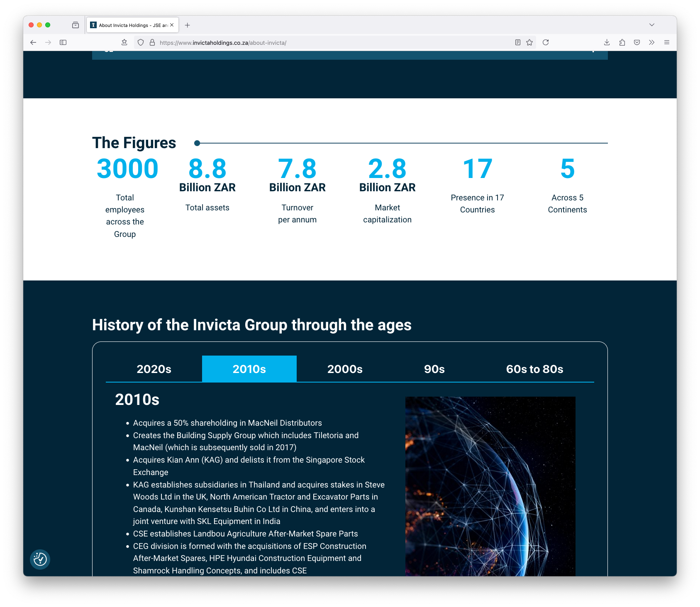The width and height of the screenshot is (700, 607).
Task: Click the Acquires Kian Ann (KAG) bullet
Action: pyautogui.click(x=249, y=466)
